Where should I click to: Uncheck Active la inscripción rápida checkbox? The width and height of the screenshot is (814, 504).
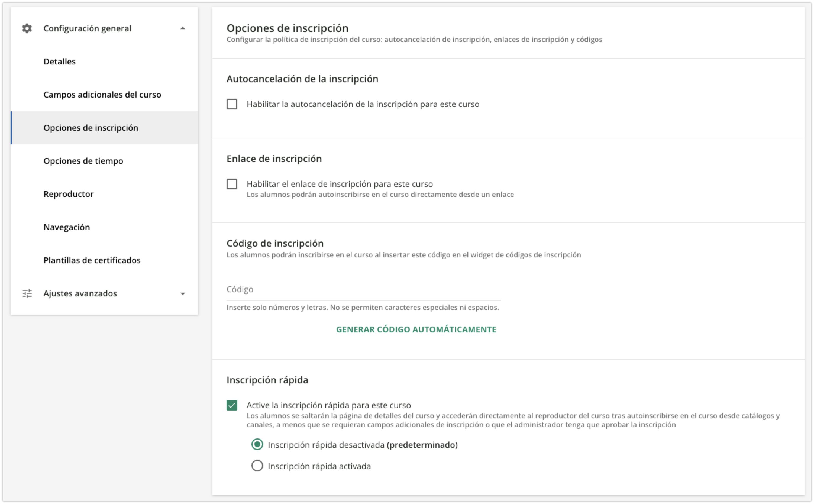point(232,405)
